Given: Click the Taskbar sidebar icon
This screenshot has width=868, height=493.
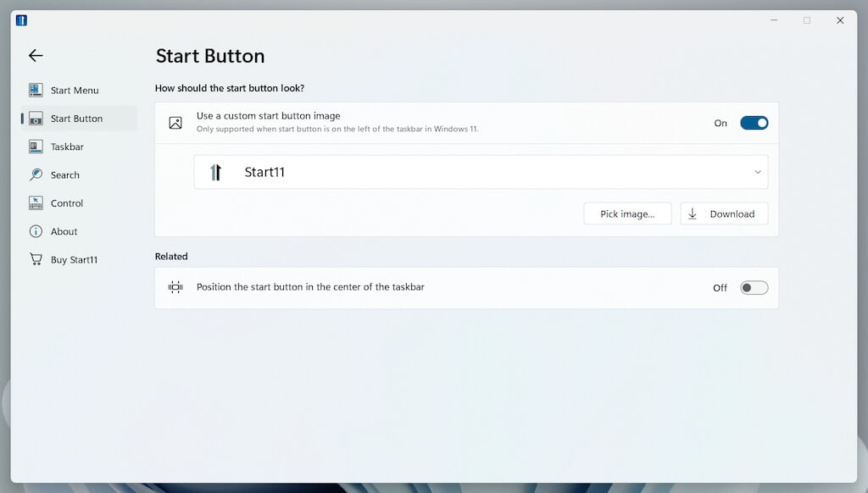Looking at the screenshot, I should [36, 147].
